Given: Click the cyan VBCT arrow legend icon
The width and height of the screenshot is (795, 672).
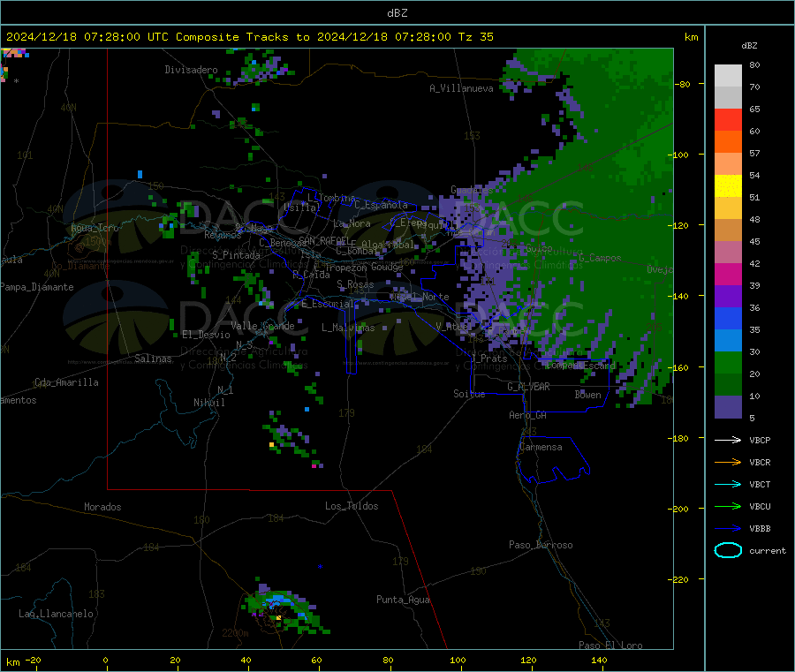Looking at the screenshot, I should point(728,485).
